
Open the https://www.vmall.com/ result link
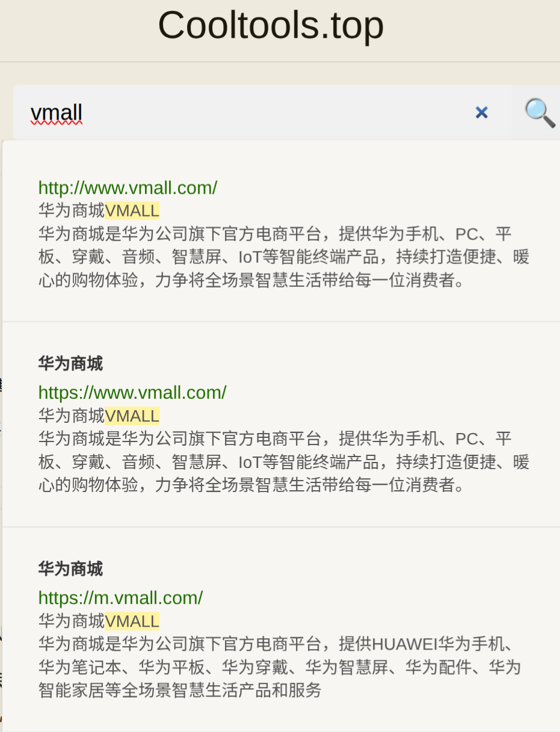coord(132,393)
